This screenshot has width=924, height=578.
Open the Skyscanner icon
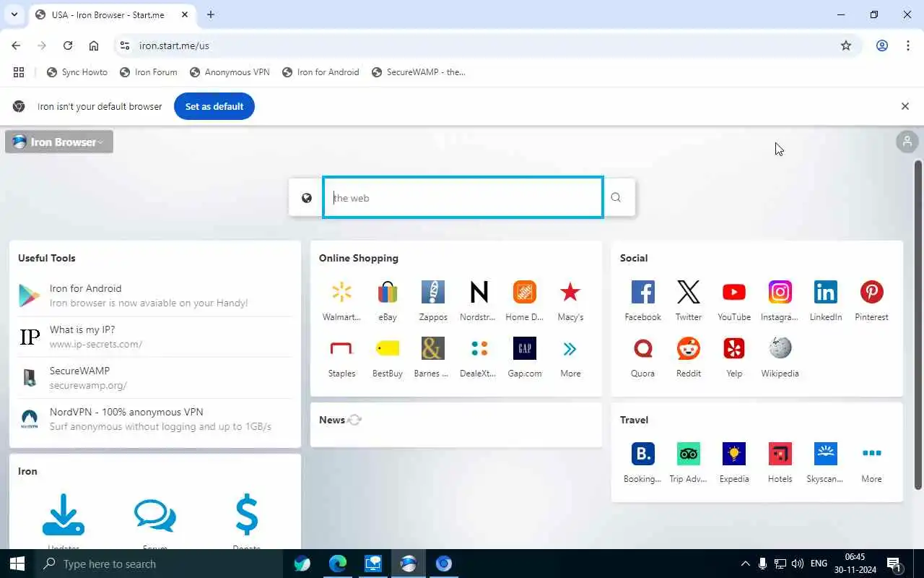click(x=826, y=454)
